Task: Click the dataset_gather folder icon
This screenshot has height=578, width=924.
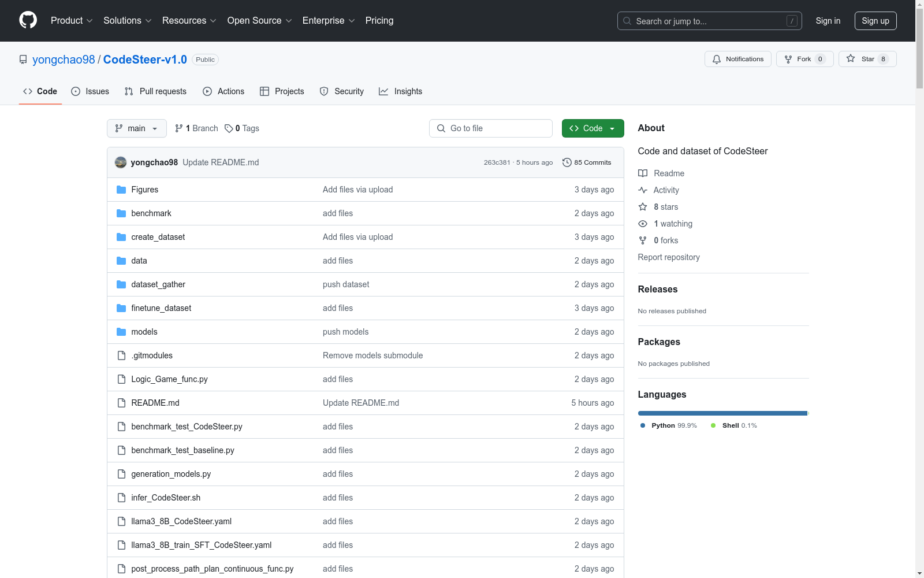Action: (x=121, y=284)
